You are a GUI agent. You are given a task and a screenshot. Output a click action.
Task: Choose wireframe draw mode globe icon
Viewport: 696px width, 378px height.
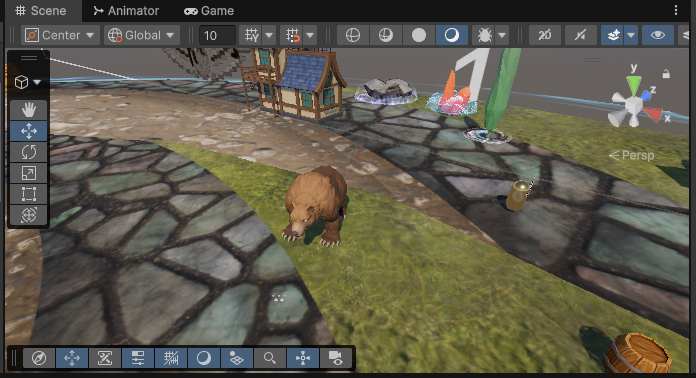[353, 35]
